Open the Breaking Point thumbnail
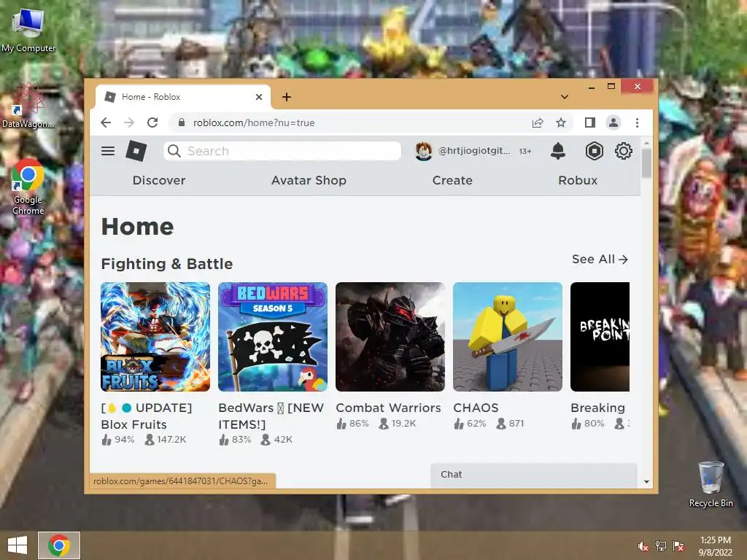747x560 pixels. coord(600,337)
